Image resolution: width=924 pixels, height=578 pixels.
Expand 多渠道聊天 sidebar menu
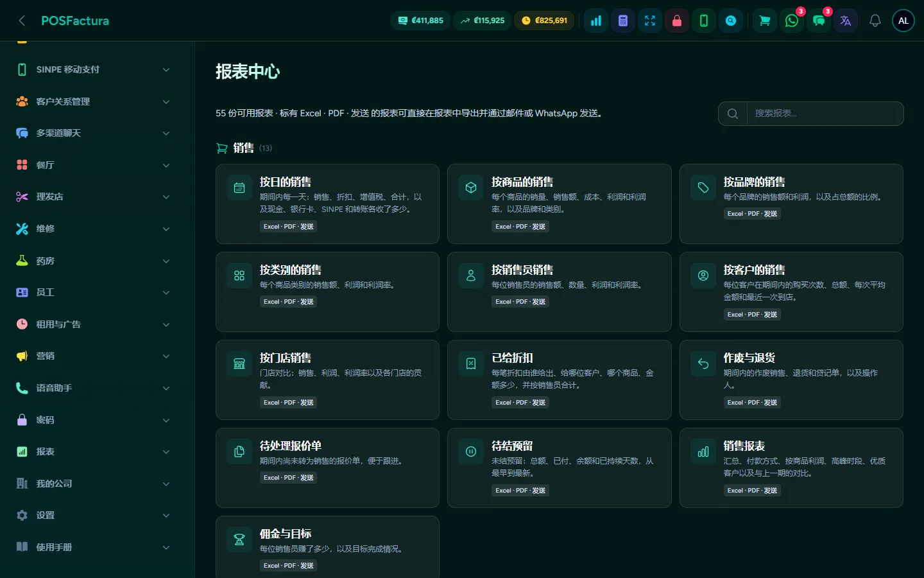pyautogui.click(x=94, y=133)
